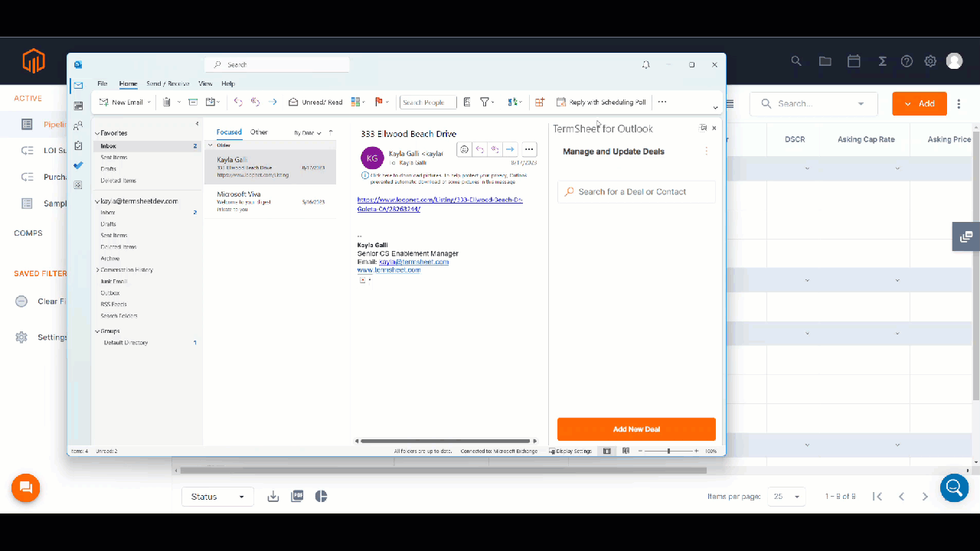Viewport: 980px width, 551px height.
Task: Open the Mail view in Outlook sidebar
Action: [78, 86]
